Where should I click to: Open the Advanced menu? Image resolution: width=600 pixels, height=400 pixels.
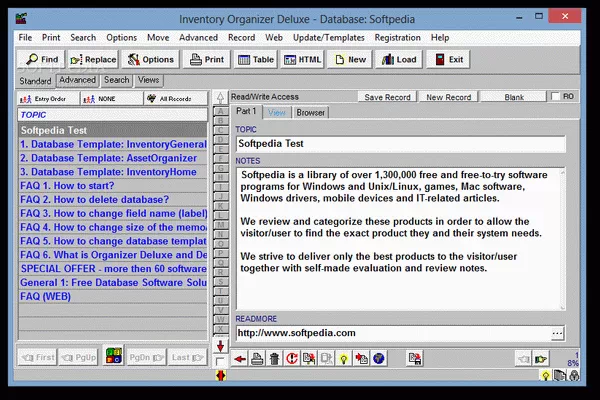coord(198,38)
